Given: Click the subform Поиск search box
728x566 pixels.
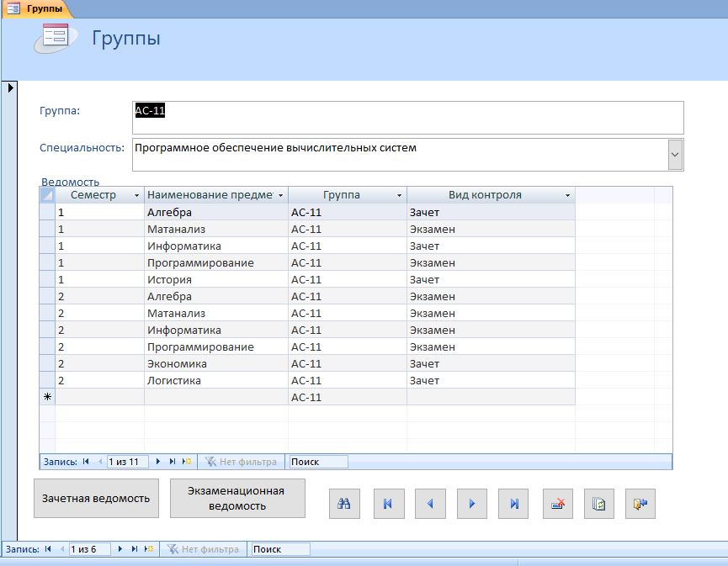Looking at the screenshot, I should point(318,462).
